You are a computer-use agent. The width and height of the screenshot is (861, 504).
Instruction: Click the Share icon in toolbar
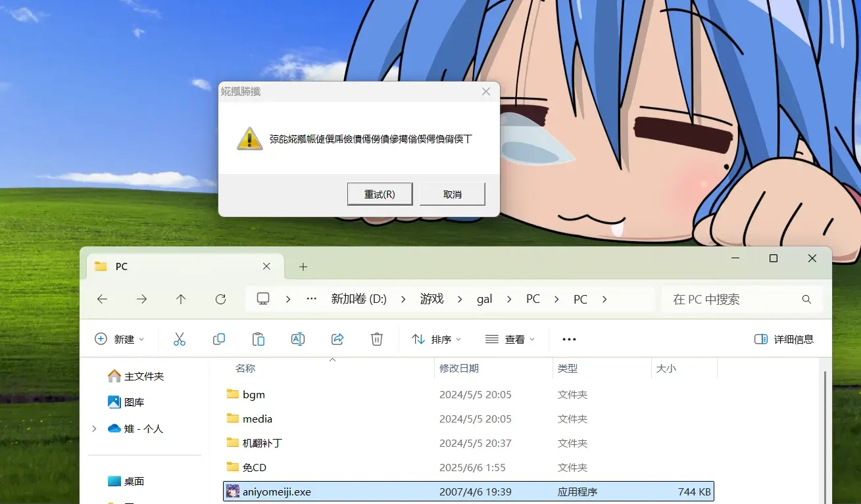pos(337,339)
